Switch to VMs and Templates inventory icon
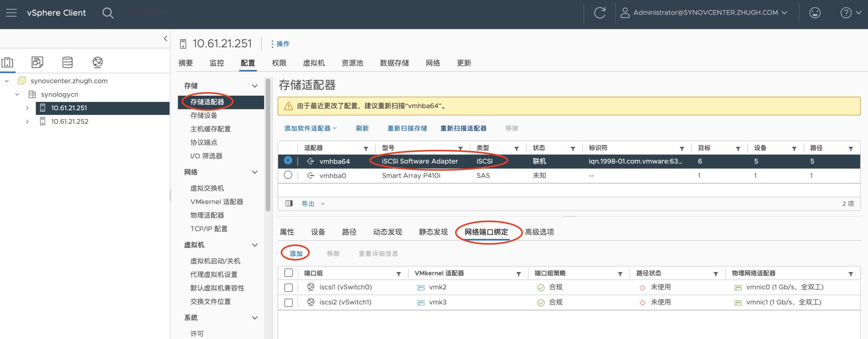 pos(37,62)
